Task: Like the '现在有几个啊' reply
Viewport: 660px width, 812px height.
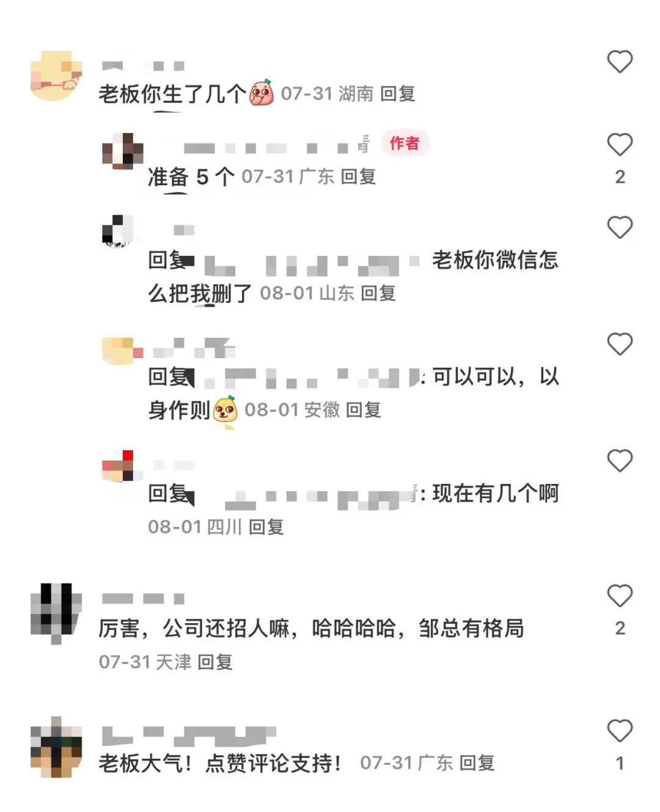Action: pyautogui.click(x=619, y=461)
